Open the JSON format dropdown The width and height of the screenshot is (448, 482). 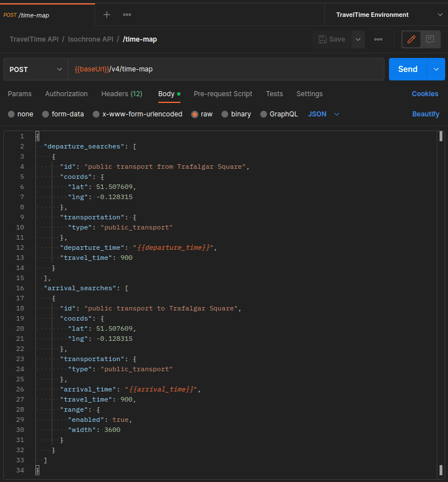[324, 114]
